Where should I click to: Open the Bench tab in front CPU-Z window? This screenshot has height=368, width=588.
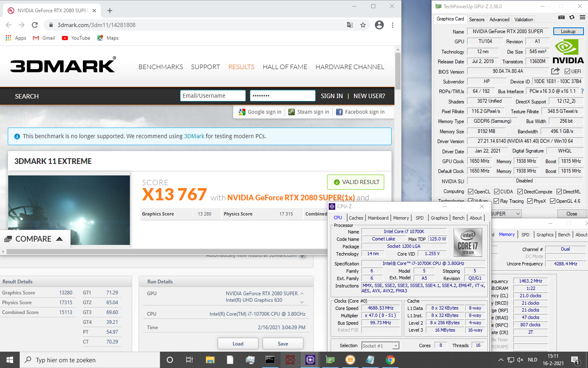point(458,218)
